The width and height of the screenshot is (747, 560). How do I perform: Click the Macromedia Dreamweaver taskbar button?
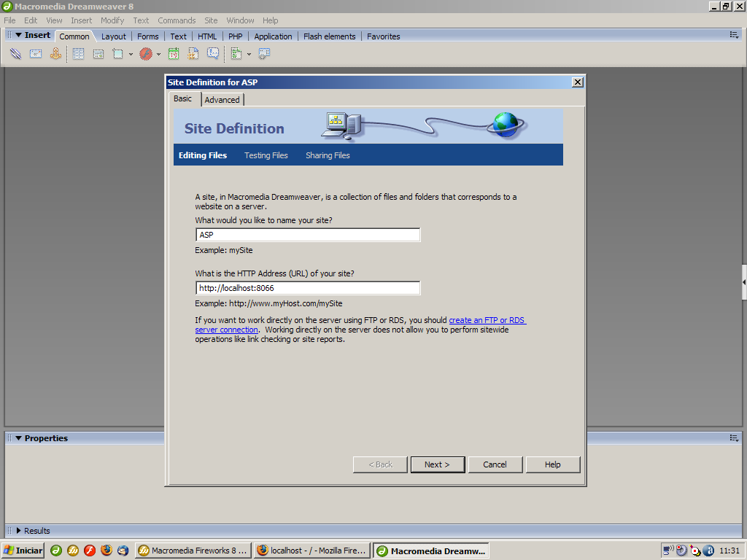click(x=430, y=551)
